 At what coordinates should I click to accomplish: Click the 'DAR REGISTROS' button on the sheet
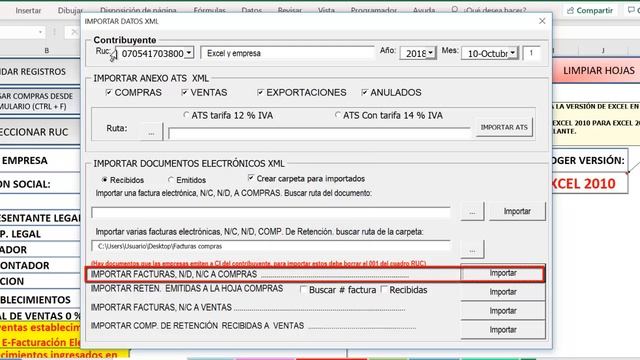point(40,71)
